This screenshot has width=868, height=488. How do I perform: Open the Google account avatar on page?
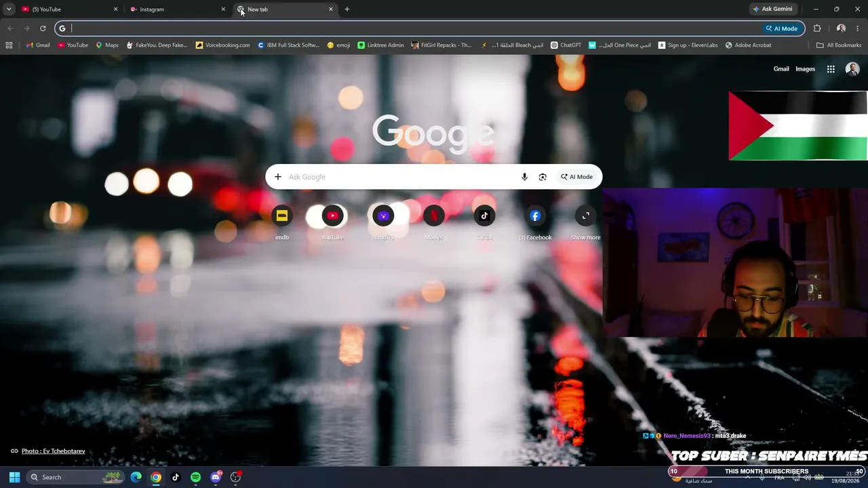(x=852, y=69)
